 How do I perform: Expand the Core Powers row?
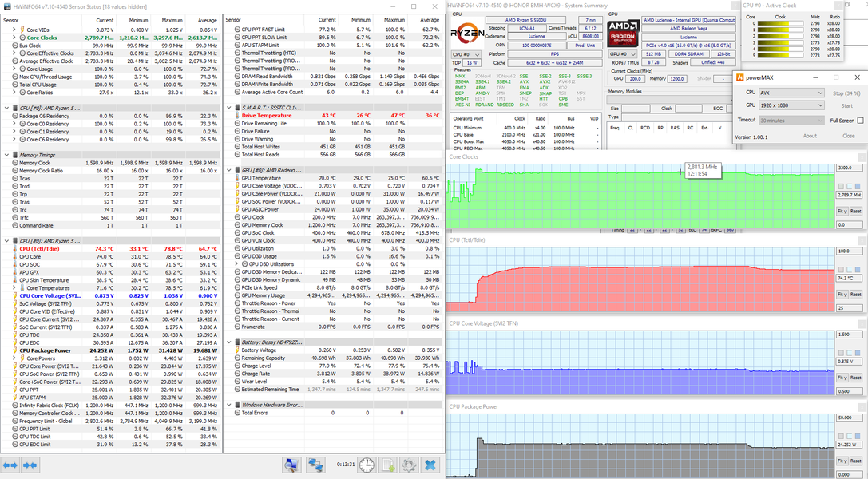tap(14, 358)
